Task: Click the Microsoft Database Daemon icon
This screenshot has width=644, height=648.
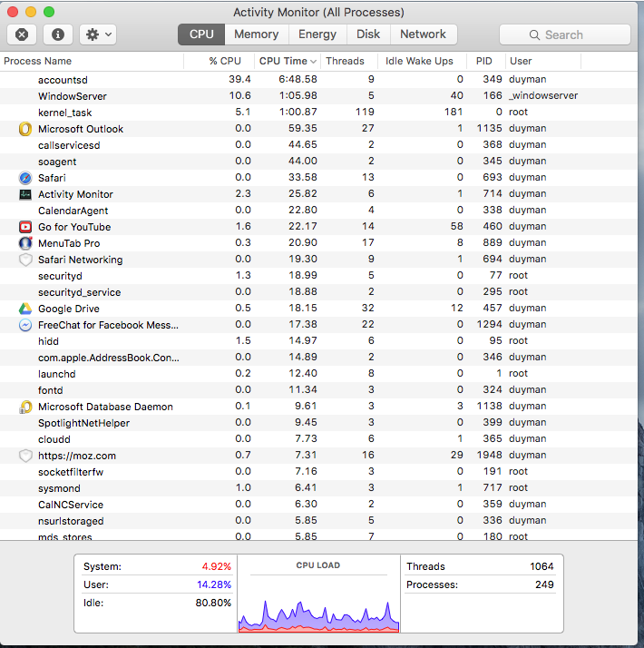Action: point(25,407)
